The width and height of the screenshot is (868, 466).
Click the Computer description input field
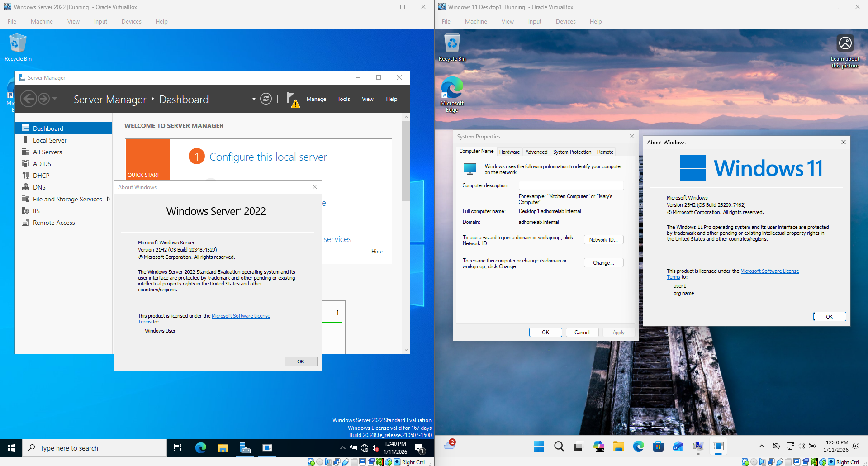571,185
